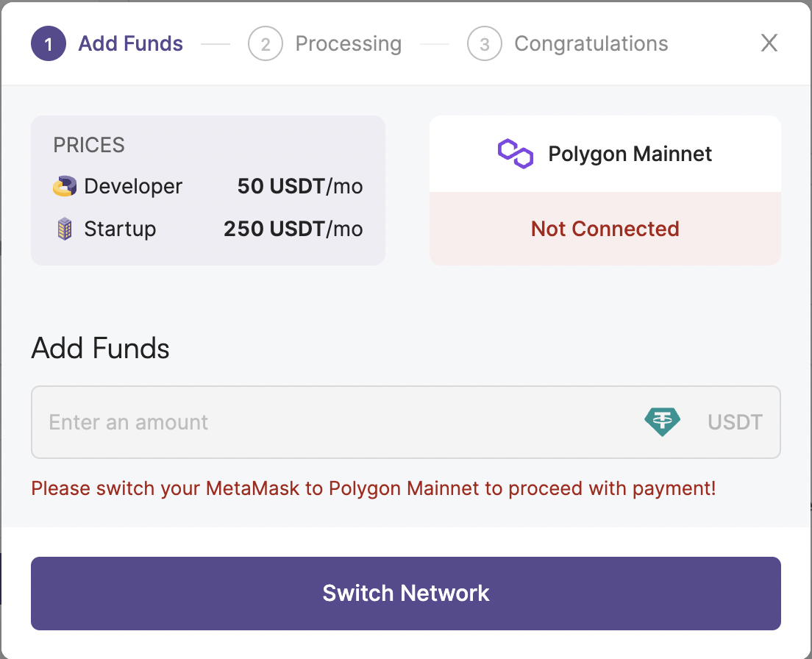This screenshot has height=659, width=812.
Task: Click the Polygon Mainnet network label
Action: click(x=630, y=154)
